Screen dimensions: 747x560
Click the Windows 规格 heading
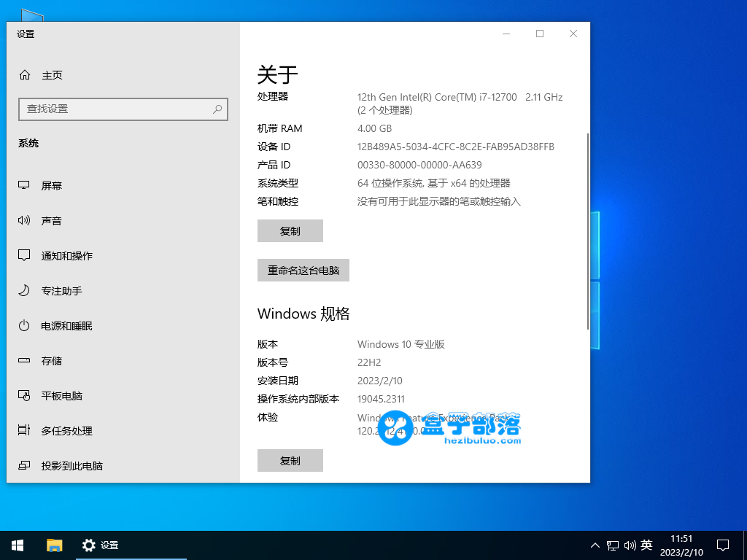[303, 314]
